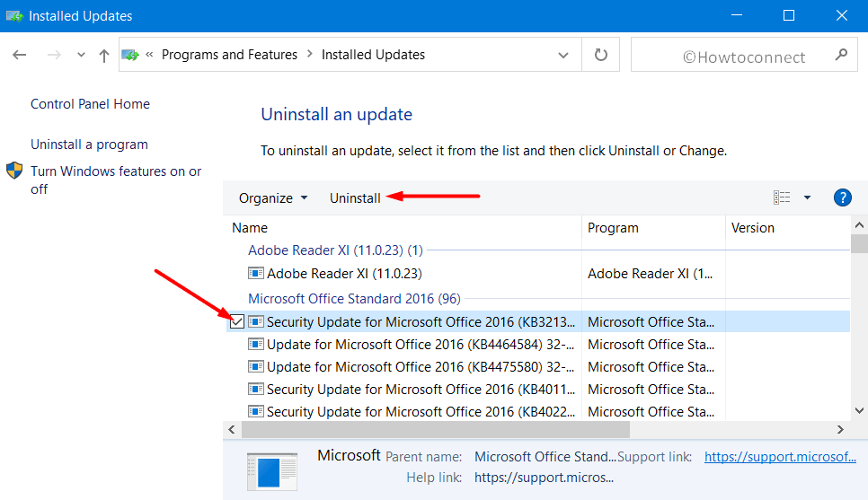This screenshot has height=500, width=868.
Task: Click the search magnifier icon
Action: [841, 54]
